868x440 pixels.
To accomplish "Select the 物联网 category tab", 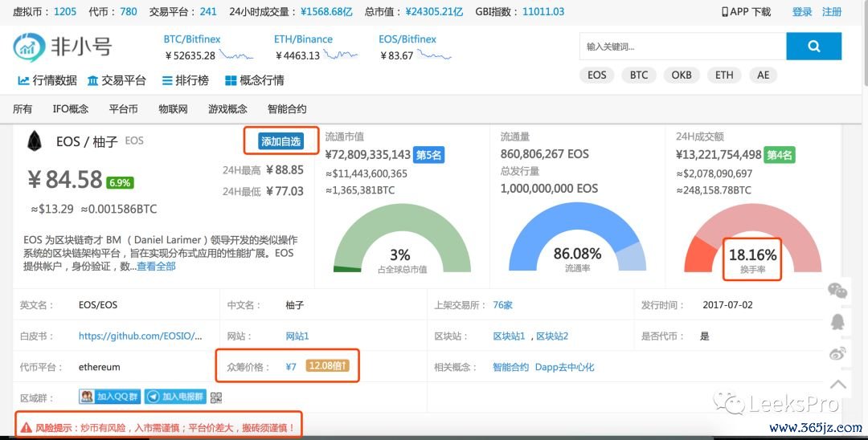I will point(174,109).
